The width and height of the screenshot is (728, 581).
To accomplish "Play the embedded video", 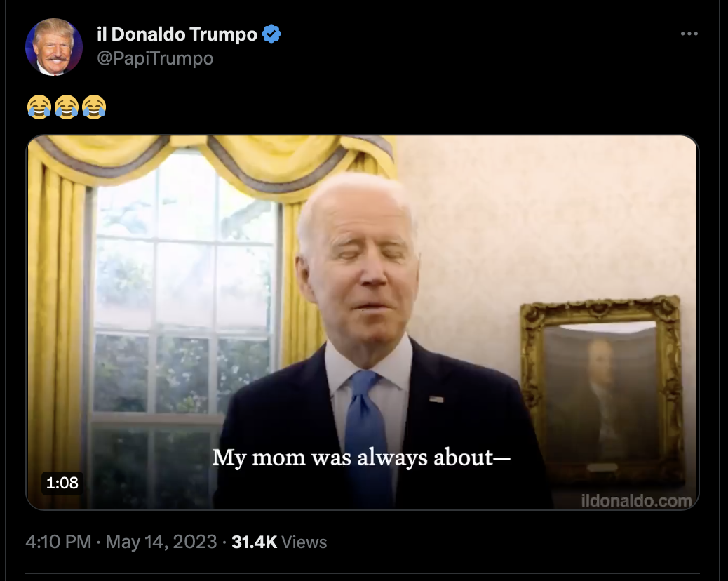I will (362, 322).
